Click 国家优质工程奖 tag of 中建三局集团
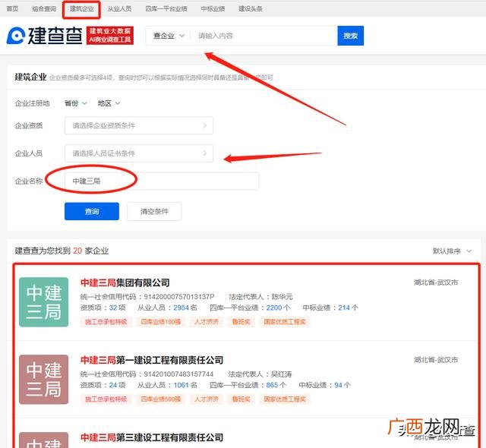 [285, 322]
